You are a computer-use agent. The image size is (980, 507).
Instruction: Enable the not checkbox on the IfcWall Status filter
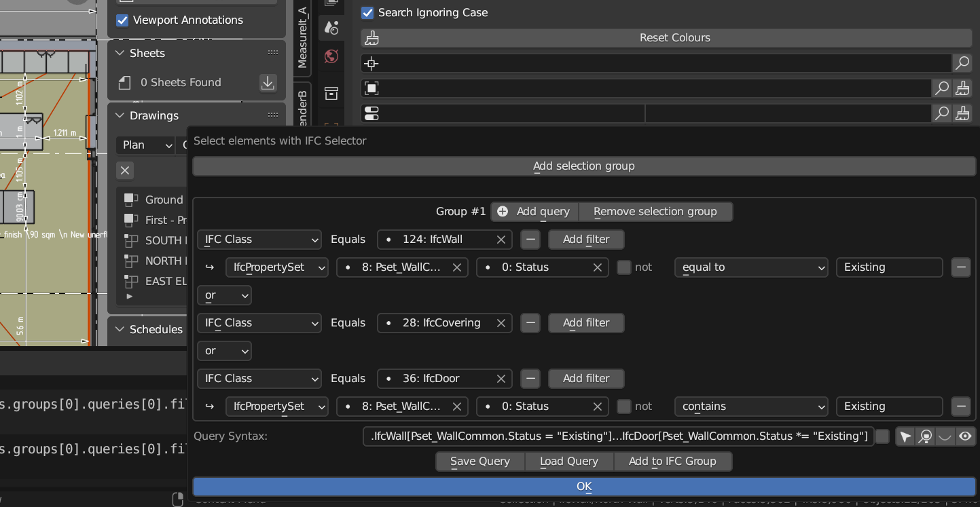[623, 267]
